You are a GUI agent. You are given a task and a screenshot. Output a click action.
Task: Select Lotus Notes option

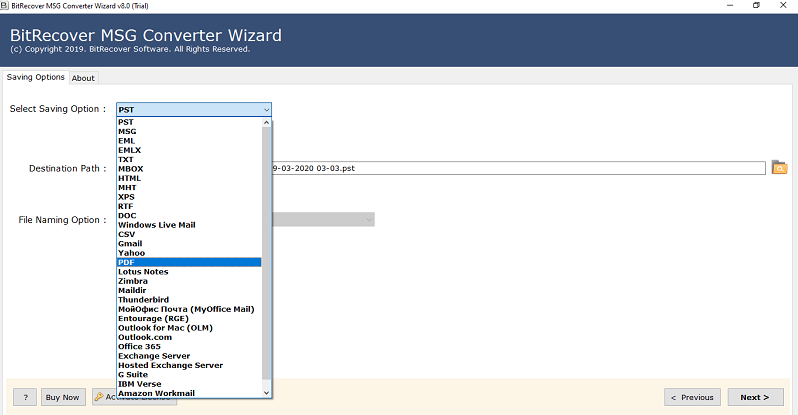189,272
